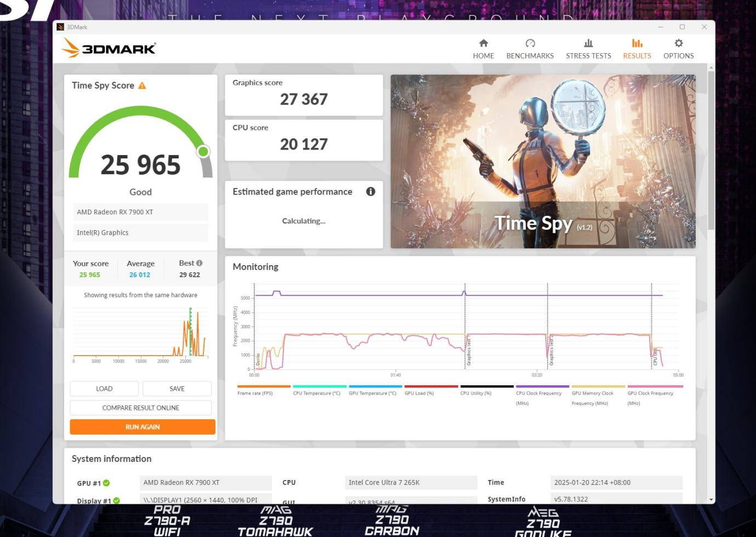The image size is (756, 537).
Task: Click the Intel Core Ultra 7 265K field
Action: (411, 483)
